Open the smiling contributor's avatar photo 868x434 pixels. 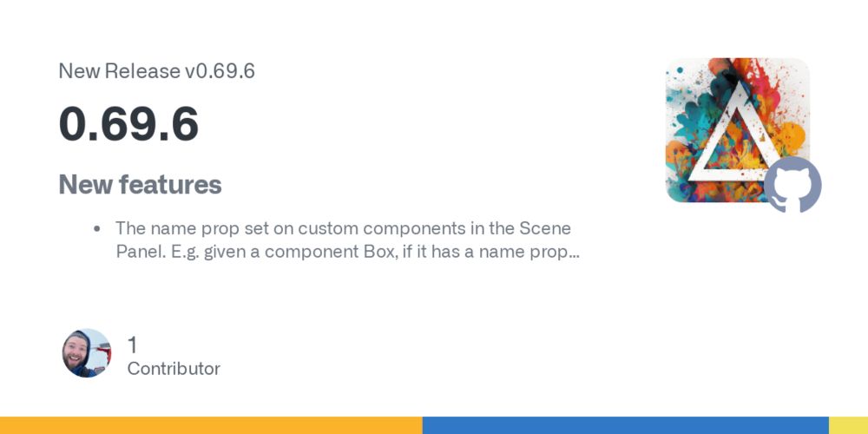pyautogui.click(x=87, y=353)
